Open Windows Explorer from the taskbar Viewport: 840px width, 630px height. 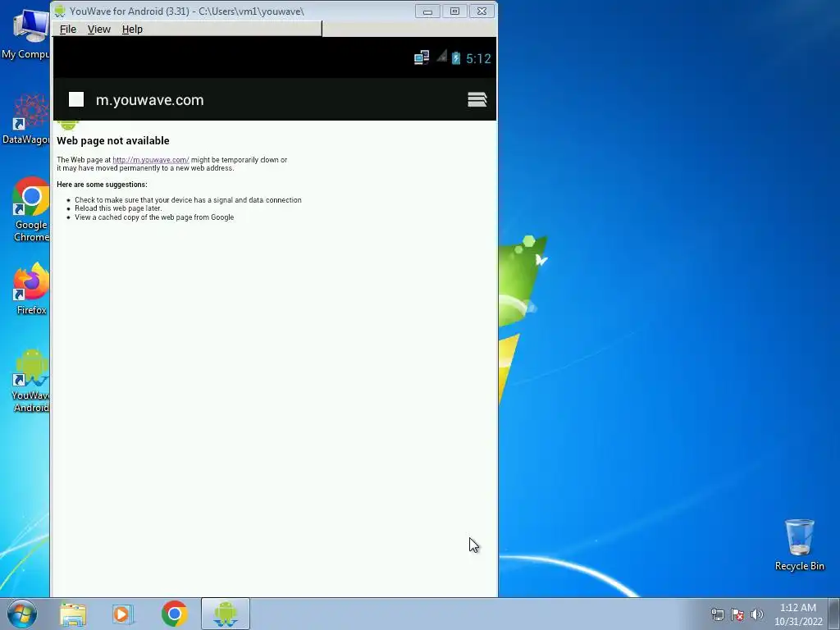point(73,614)
